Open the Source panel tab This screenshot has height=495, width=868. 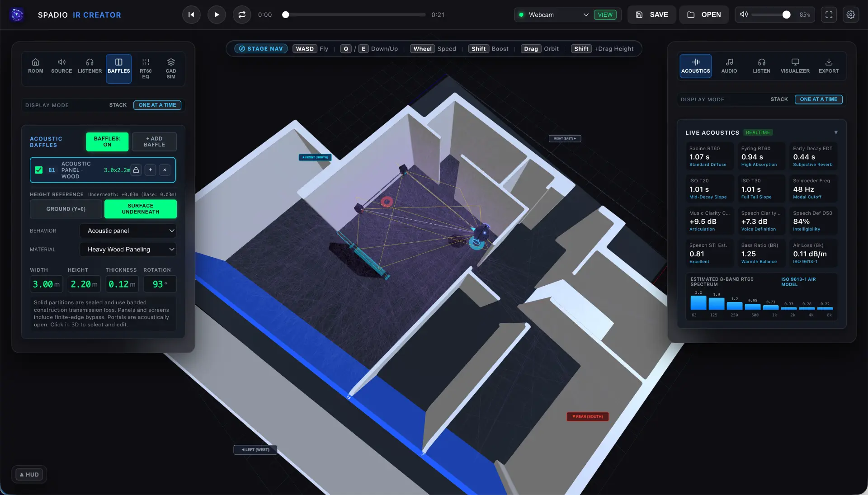(x=61, y=66)
